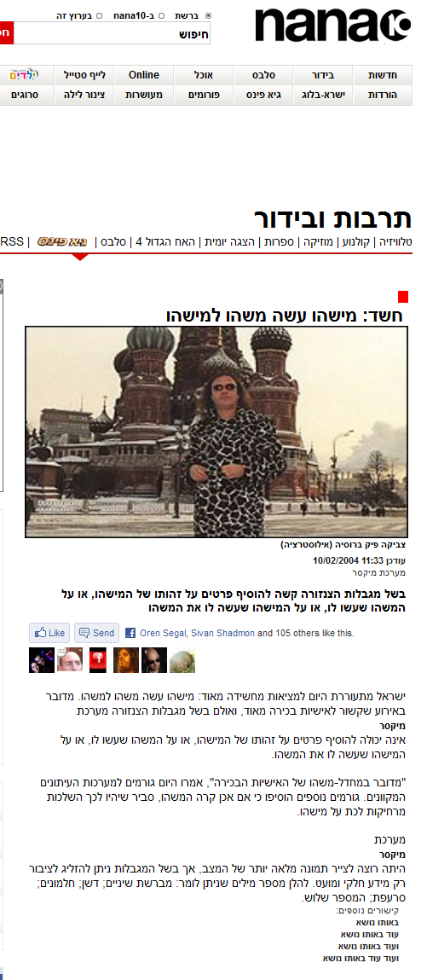Open the Online navigation tab

[144, 75]
